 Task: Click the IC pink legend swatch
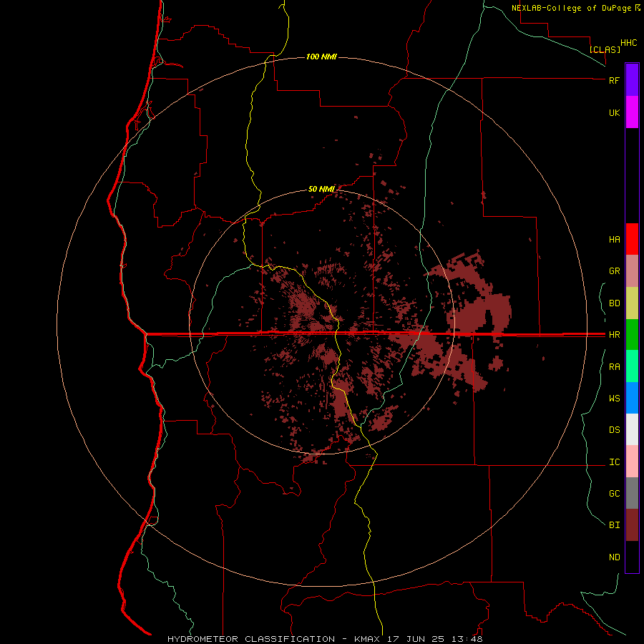point(632,462)
